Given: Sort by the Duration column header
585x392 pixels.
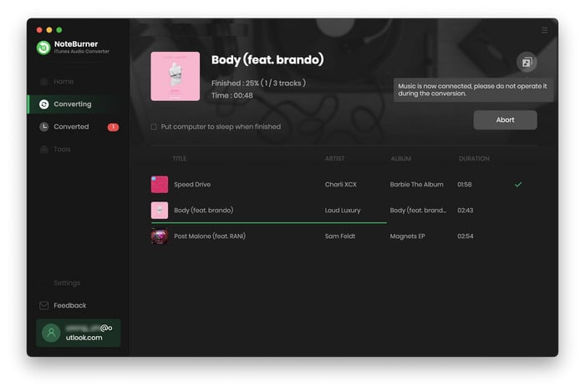Looking at the screenshot, I should pos(474,159).
